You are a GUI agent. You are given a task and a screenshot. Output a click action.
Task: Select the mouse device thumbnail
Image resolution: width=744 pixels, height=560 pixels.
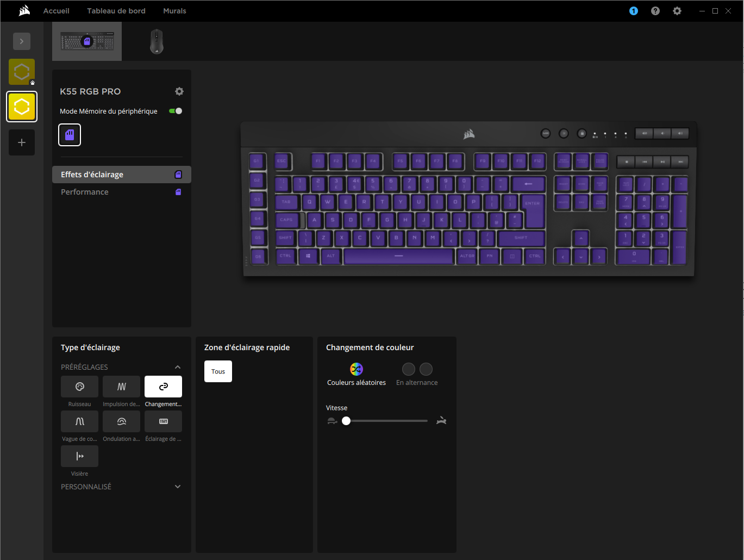157,41
